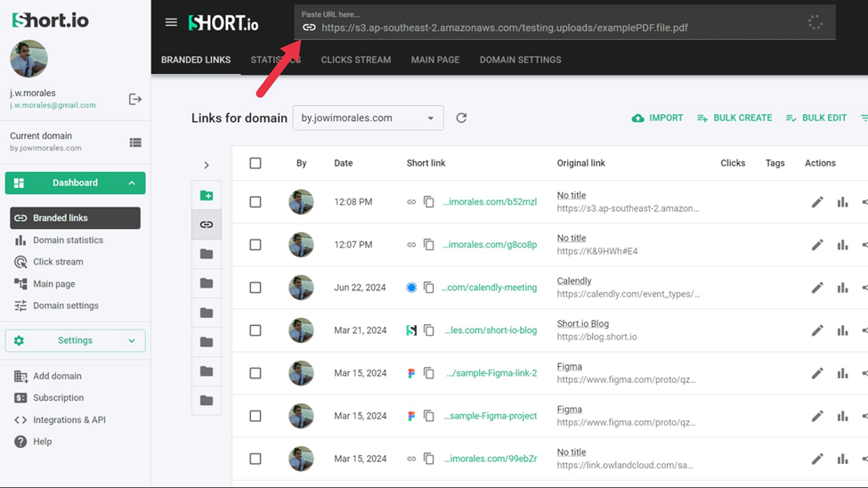868x488 pixels.
Task: Open Domain settings in the sidebar
Action: pos(56,305)
